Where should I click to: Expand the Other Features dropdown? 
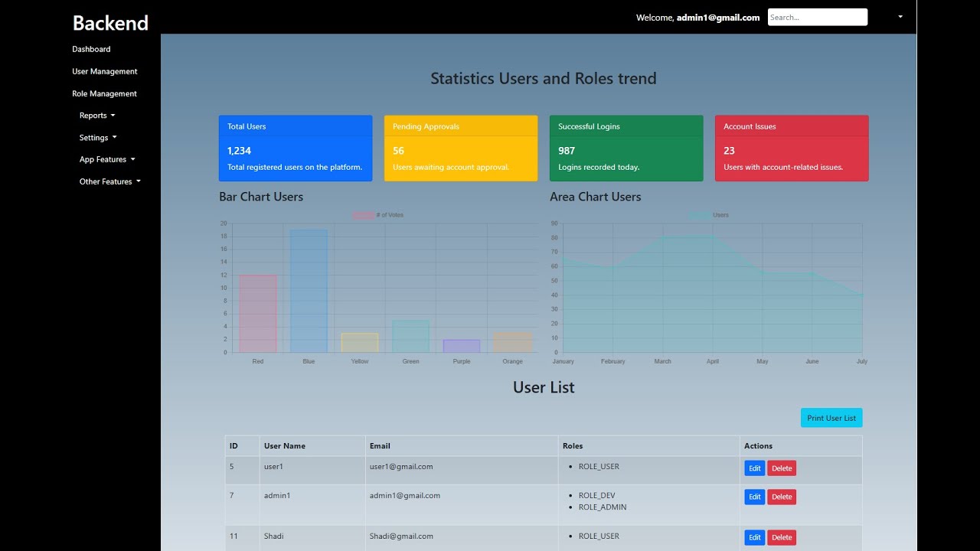[110, 181]
